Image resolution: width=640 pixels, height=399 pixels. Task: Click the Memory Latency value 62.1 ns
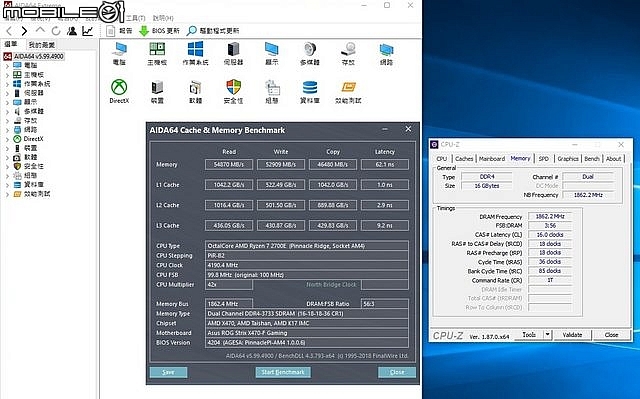point(385,164)
